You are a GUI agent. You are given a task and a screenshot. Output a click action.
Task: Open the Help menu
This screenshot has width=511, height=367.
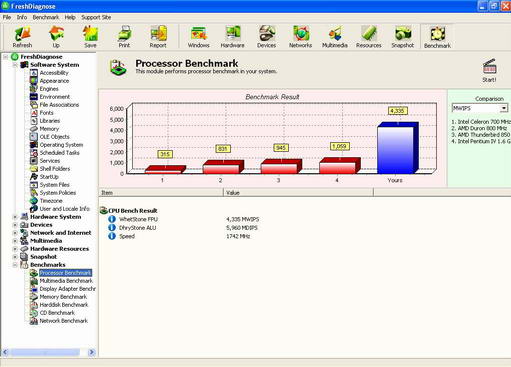70,17
